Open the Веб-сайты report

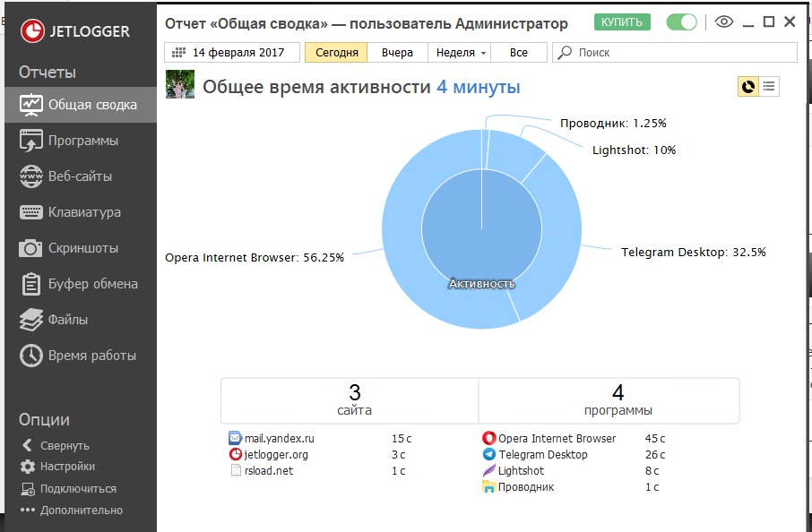tap(81, 176)
